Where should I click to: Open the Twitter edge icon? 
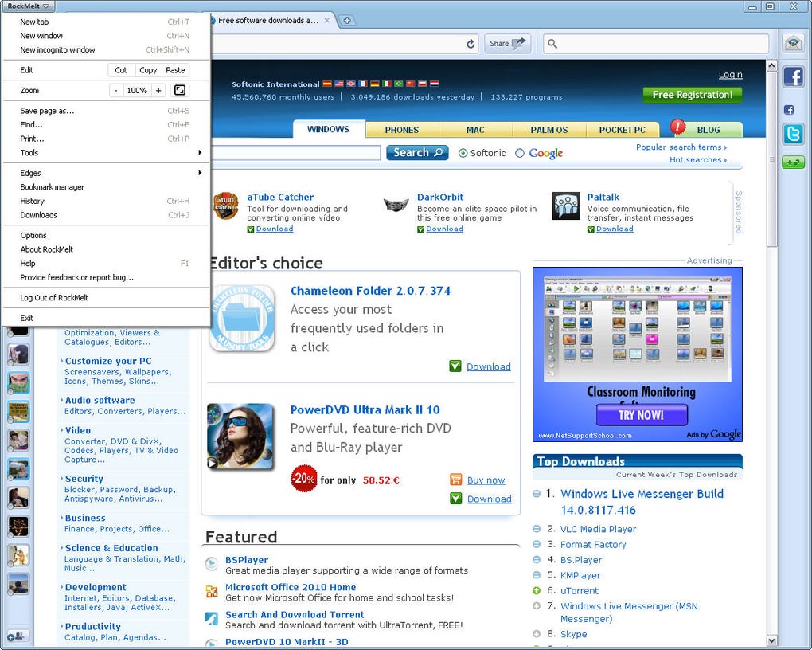click(793, 134)
